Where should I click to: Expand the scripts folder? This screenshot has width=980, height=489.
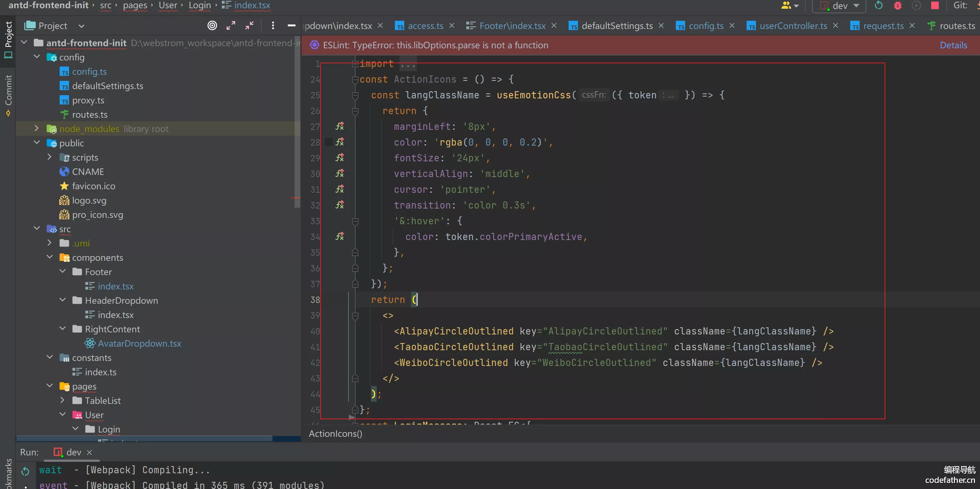click(49, 157)
